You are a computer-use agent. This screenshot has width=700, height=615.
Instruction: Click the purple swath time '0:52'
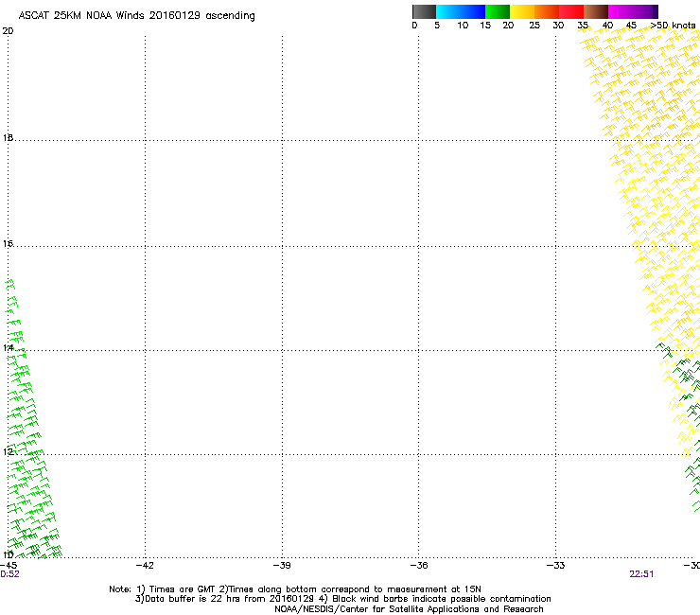coord(9,574)
